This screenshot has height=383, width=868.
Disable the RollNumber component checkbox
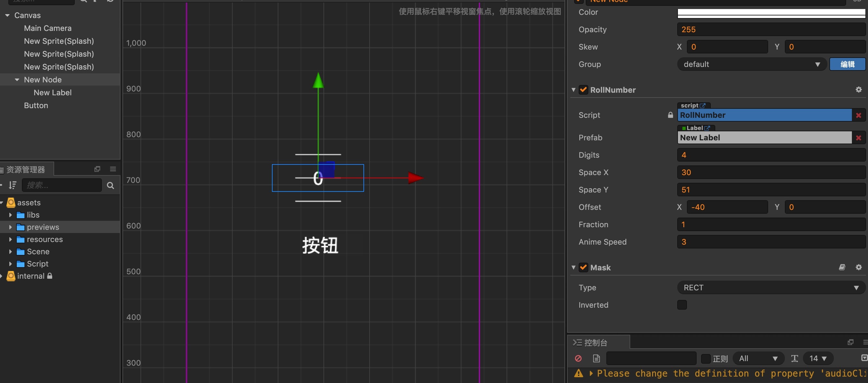click(583, 90)
